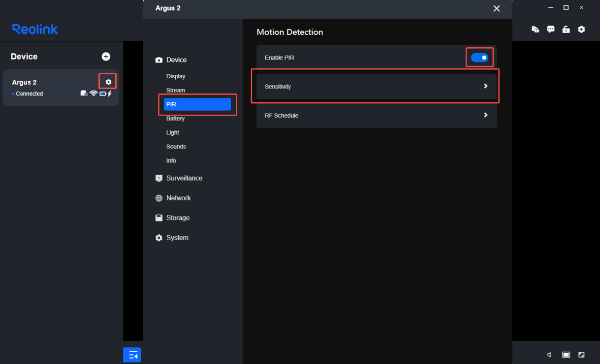Click the screen layout icon at bottom
The image size is (600, 364).
point(566,355)
